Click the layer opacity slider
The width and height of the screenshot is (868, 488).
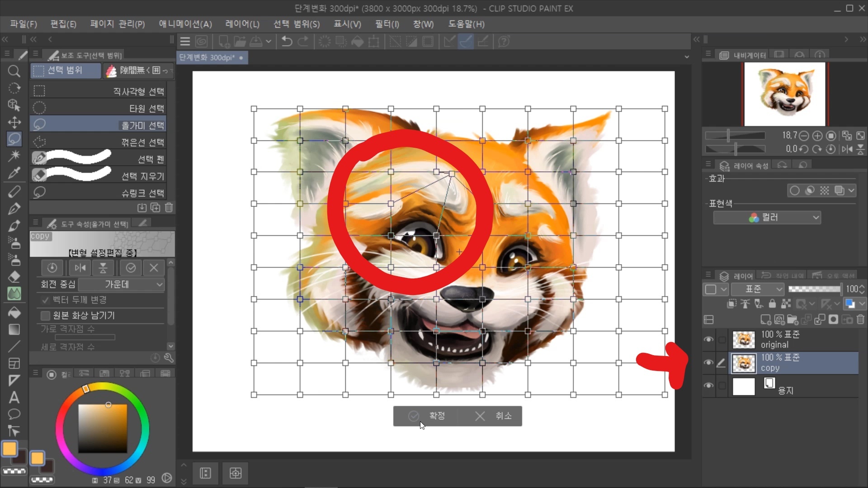(814, 289)
